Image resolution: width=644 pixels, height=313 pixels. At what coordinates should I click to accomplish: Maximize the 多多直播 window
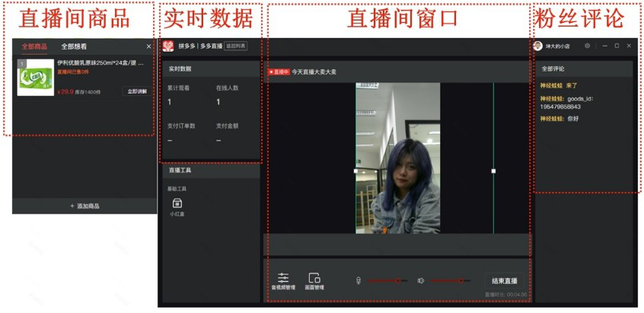617,46
